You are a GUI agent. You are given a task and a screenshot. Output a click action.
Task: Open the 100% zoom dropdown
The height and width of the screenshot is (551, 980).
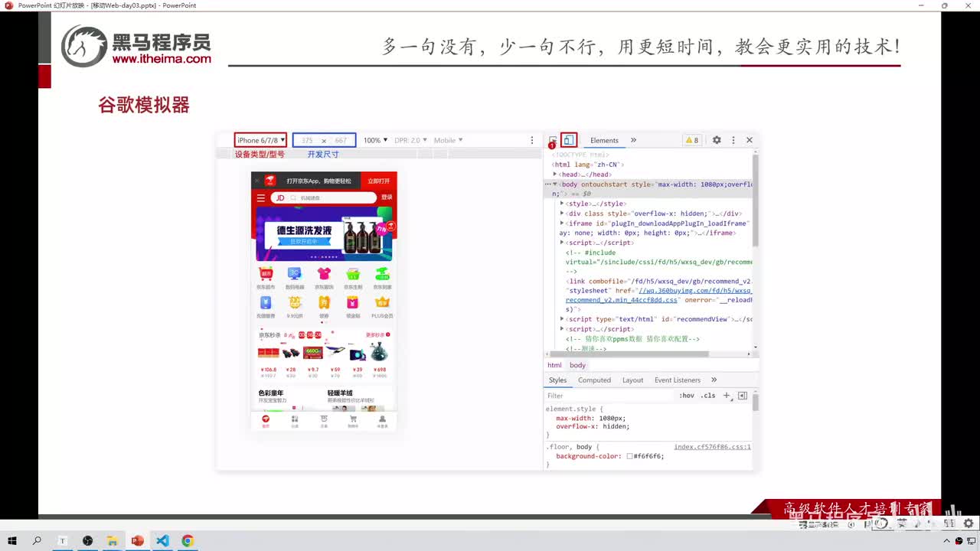(x=375, y=140)
